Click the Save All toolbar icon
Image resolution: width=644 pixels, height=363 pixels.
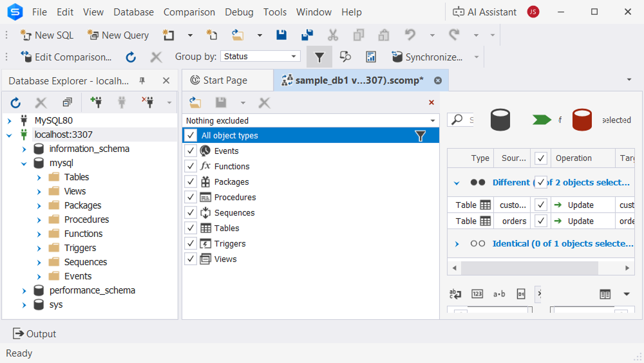tap(307, 35)
